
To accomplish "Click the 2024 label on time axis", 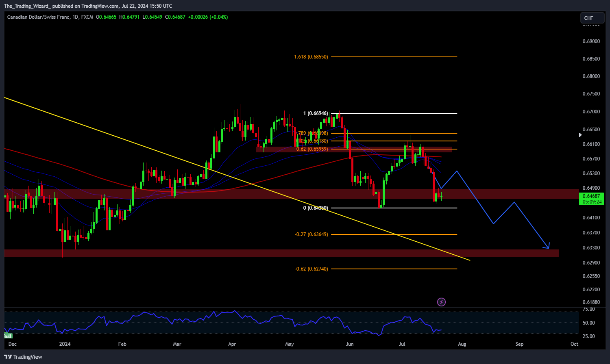I will point(65,344).
